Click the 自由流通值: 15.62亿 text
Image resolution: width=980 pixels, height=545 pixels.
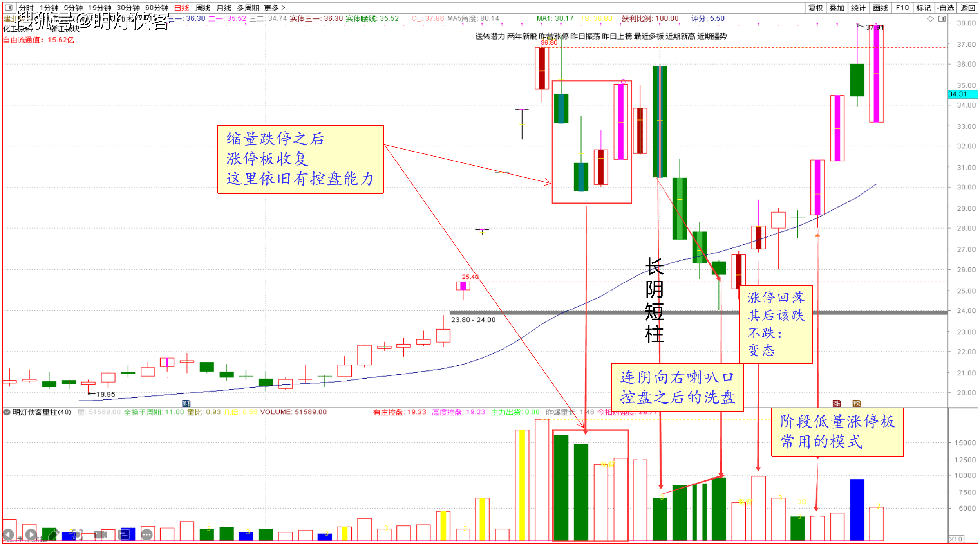click(38, 40)
